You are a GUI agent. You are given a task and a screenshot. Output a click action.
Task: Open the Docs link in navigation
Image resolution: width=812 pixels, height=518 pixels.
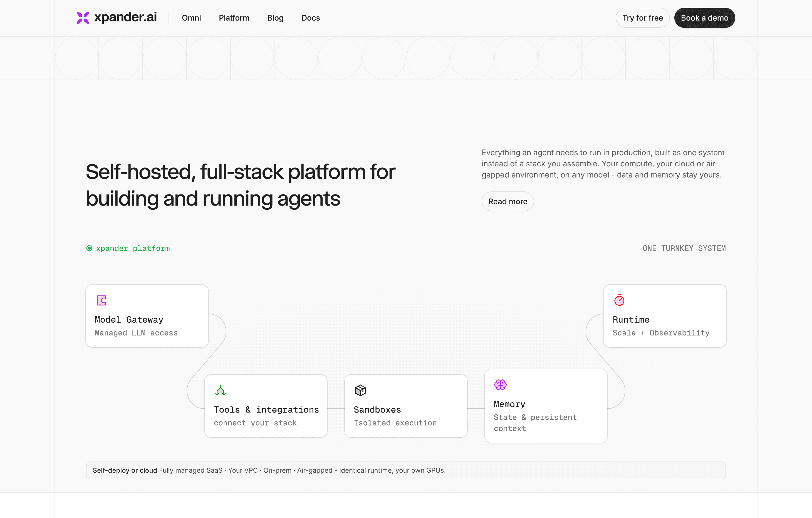311,18
